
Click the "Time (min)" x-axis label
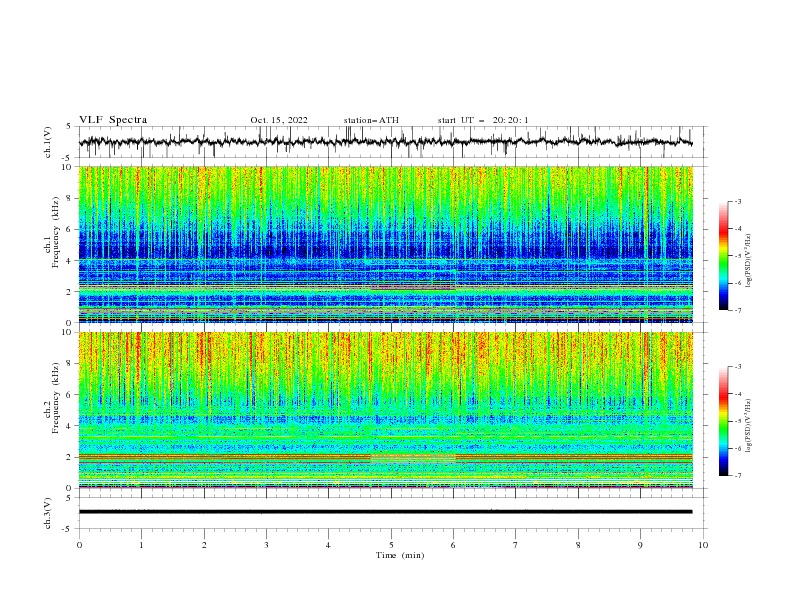pyautogui.click(x=400, y=555)
